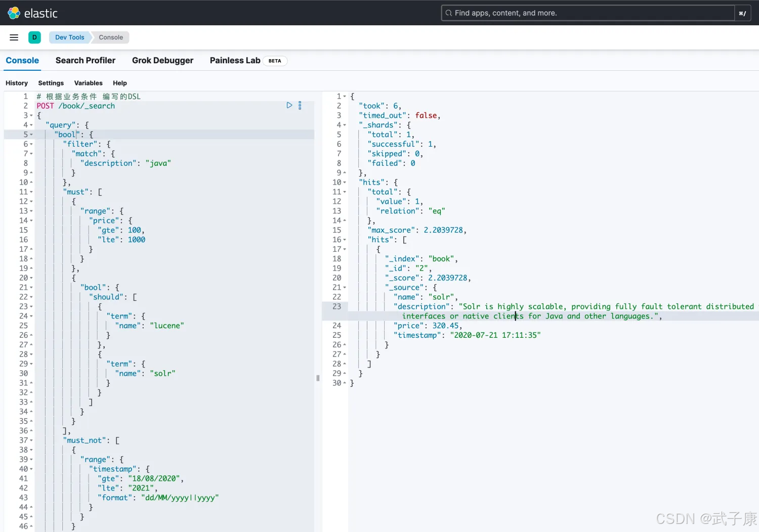Fold the "must_not" array at line 37

click(x=31, y=440)
